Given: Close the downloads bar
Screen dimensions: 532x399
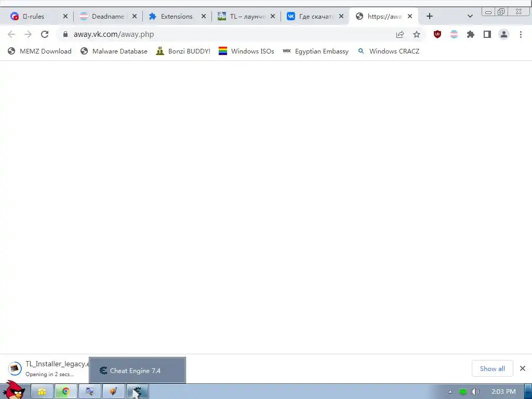Looking at the screenshot, I should point(523,368).
